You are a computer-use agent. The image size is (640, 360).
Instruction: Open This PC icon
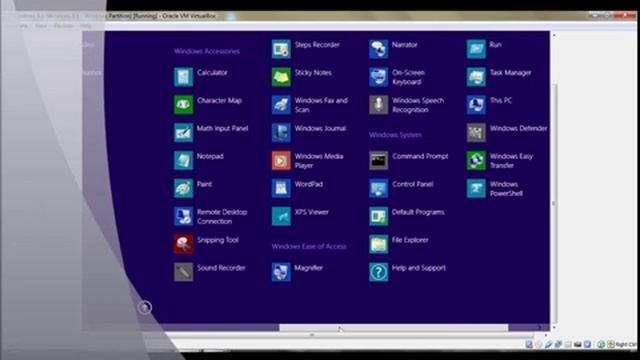click(x=476, y=104)
